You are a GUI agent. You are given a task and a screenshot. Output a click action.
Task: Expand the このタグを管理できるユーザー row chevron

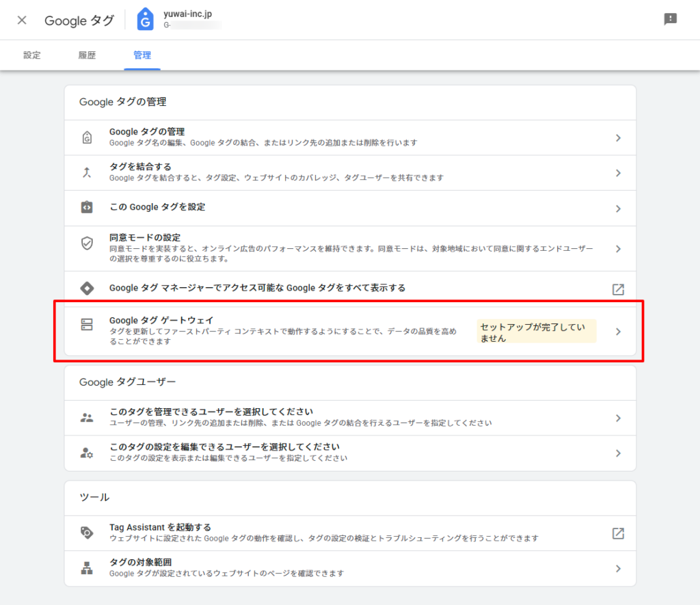618,418
